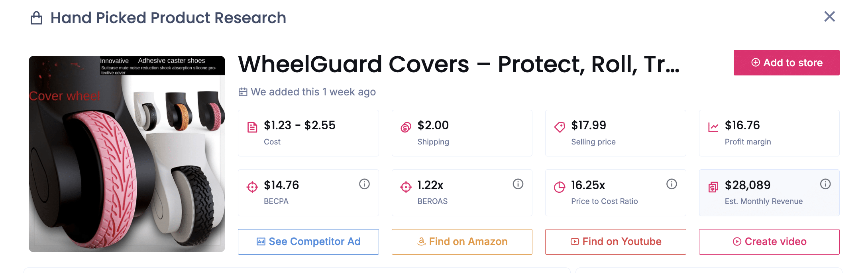The width and height of the screenshot is (868, 273).
Task: Open the BEROAS info tooltip
Action: tap(518, 184)
